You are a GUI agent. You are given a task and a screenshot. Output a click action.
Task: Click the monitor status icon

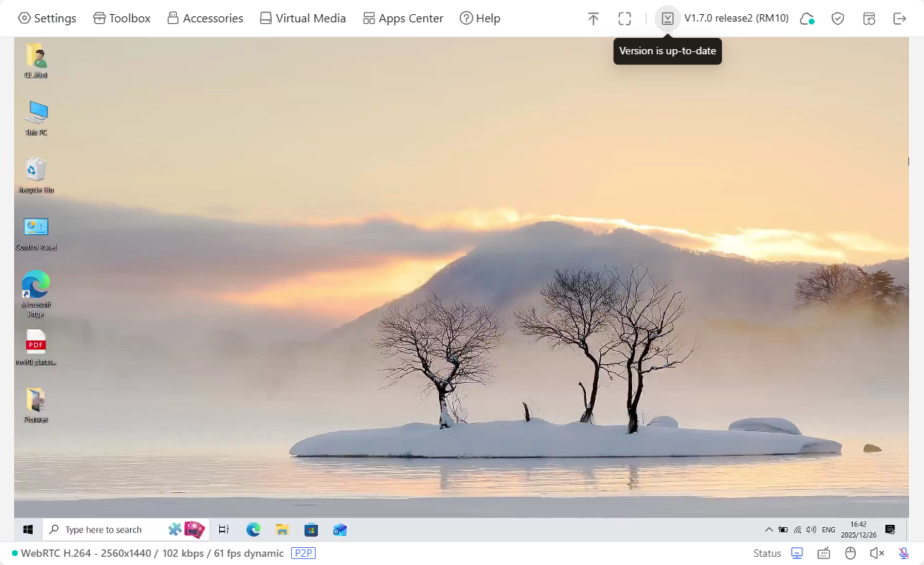pos(797,553)
